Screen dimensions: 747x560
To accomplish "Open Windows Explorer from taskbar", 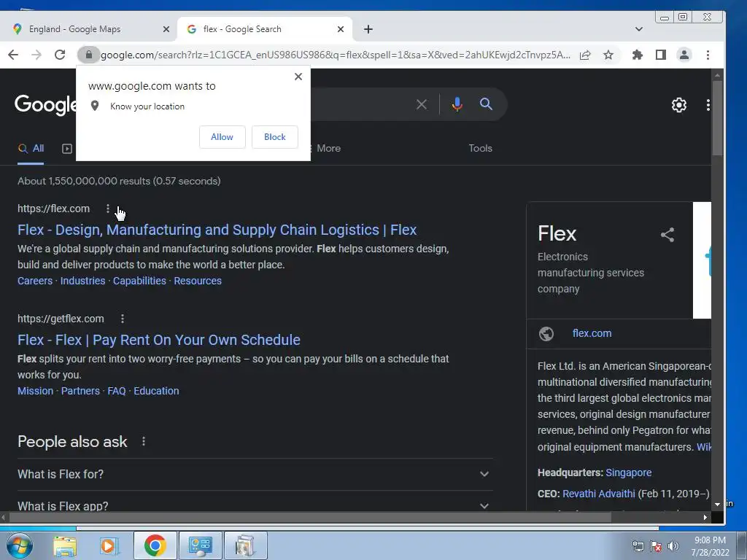I will 65,545.
